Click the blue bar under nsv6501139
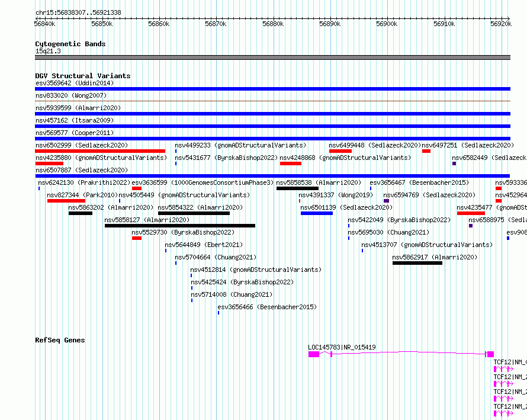527x420 pixels. (x=317, y=213)
